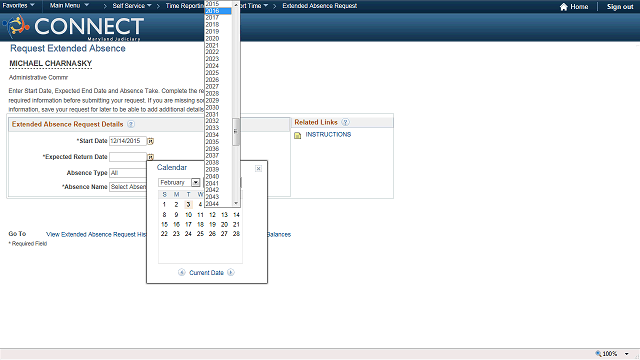Expand the zoom 100% dropdown arrow

pos(627,354)
